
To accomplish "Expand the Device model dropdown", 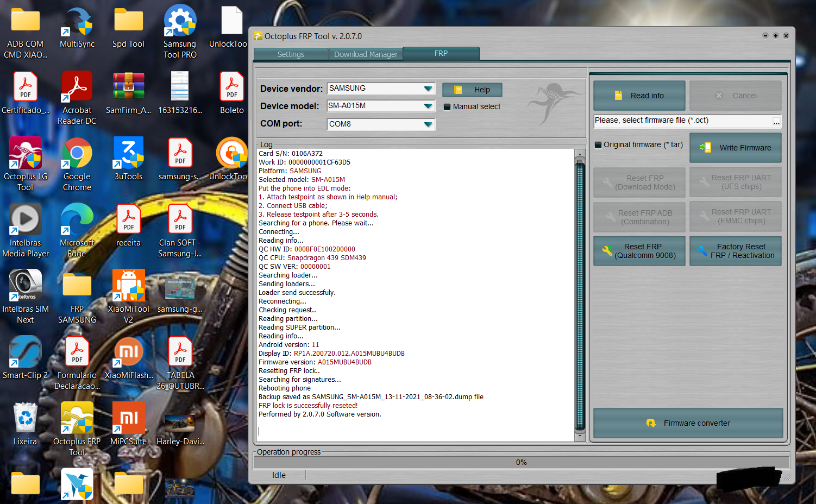I will coord(428,106).
